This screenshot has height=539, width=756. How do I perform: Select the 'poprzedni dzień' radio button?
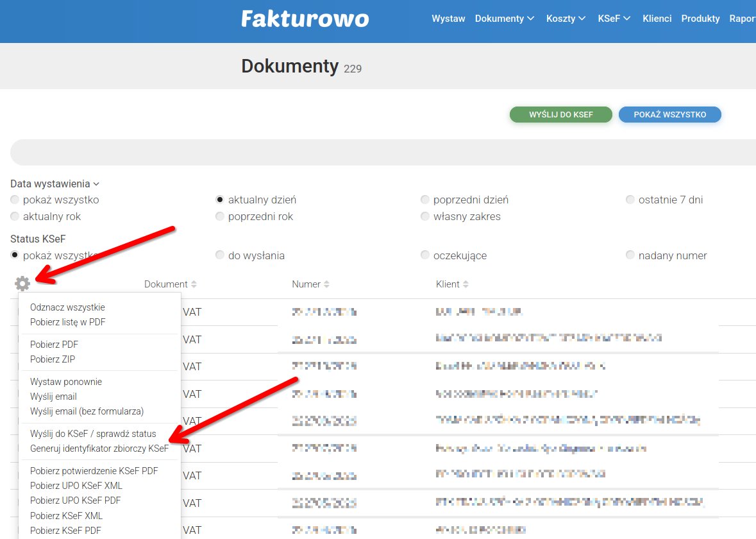point(424,200)
